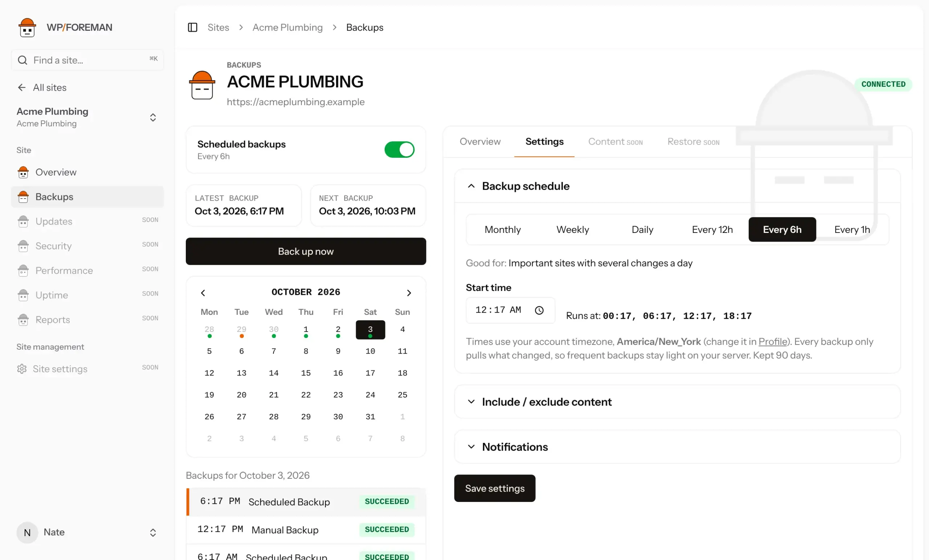Select the Every 12h schedule option
This screenshot has width=929, height=560.
712,230
